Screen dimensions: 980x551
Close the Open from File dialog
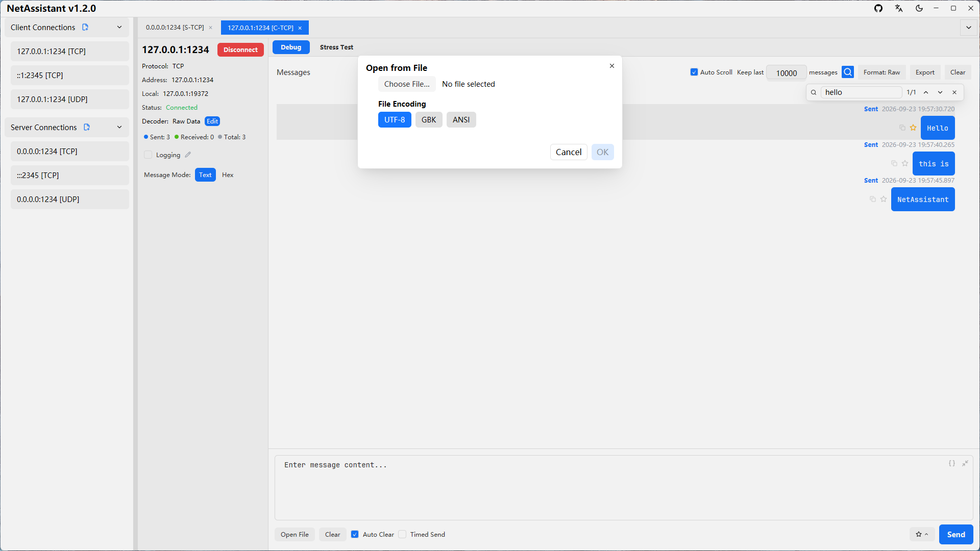pos(612,66)
